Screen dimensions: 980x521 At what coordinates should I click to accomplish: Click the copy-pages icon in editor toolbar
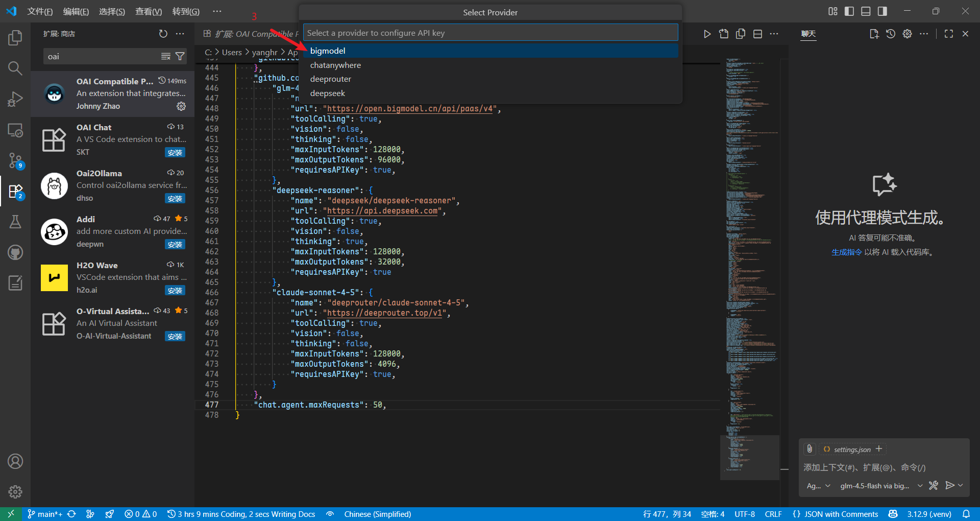pos(741,34)
